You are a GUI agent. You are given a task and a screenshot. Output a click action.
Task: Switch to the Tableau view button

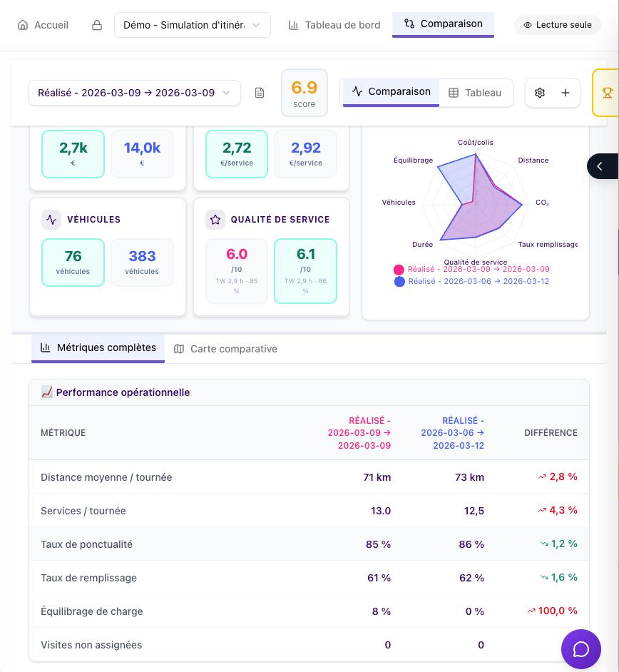pos(475,93)
